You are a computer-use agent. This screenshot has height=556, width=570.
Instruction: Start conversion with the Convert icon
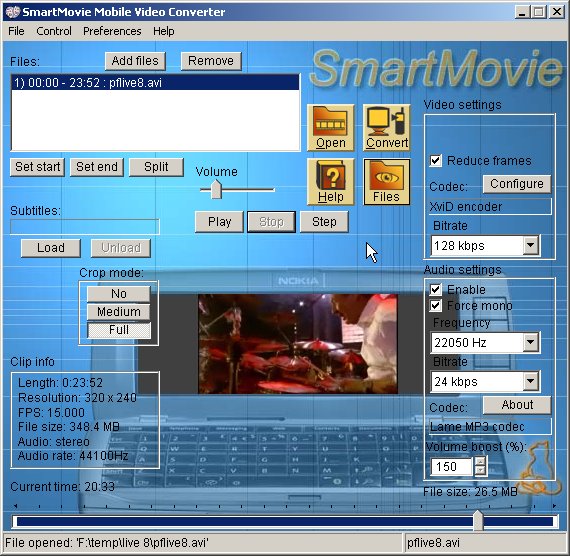(387, 128)
